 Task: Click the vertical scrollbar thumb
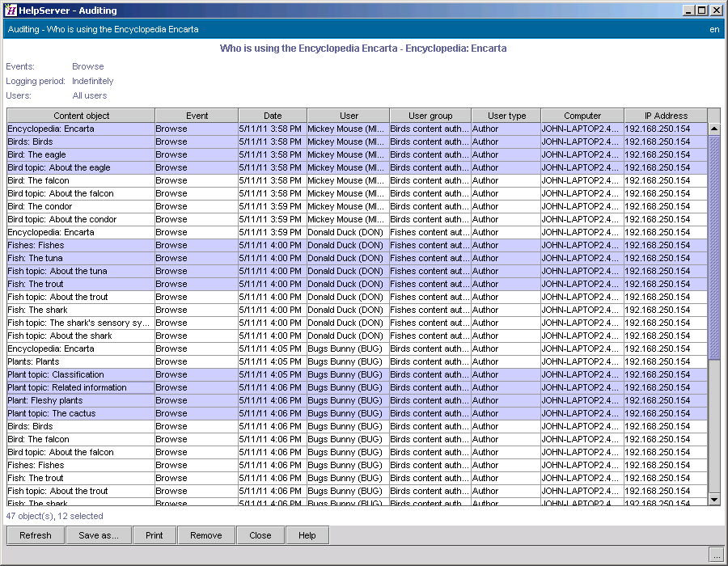point(714,247)
